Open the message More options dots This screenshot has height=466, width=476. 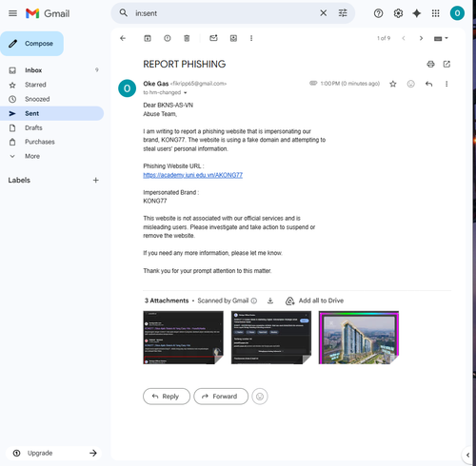[x=446, y=84]
